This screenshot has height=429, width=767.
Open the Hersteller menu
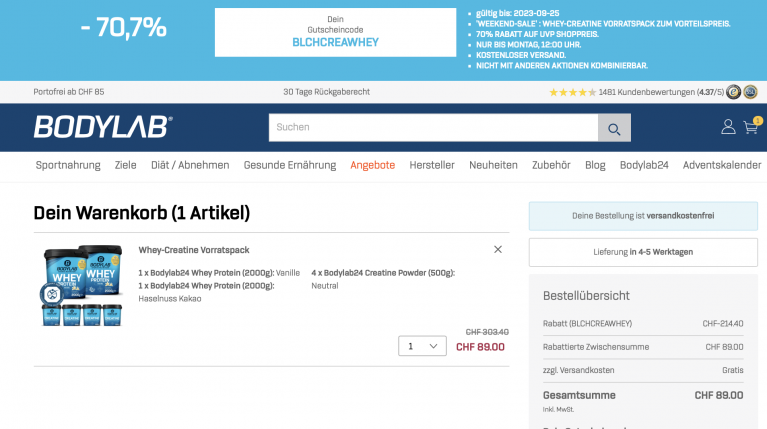click(432, 165)
